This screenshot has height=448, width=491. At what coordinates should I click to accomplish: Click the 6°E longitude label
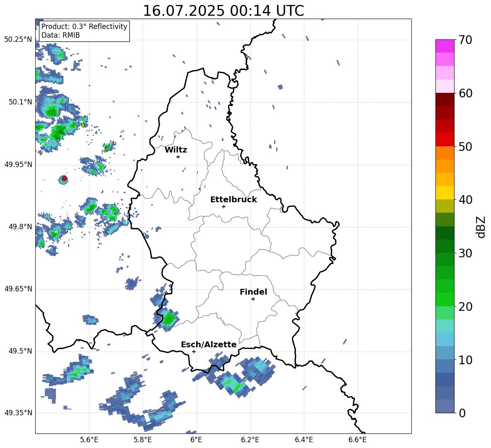[x=196, y=440]
